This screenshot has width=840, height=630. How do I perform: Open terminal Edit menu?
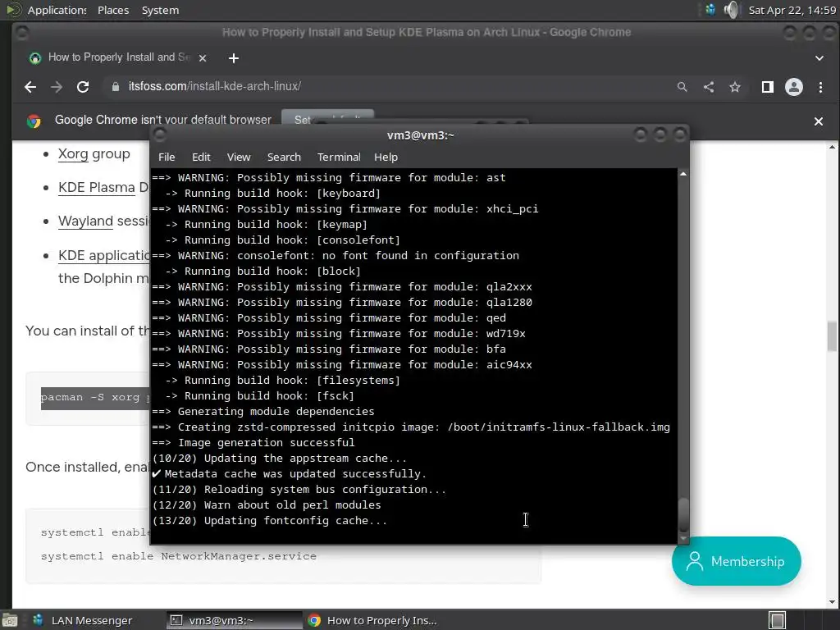point(201,157)
